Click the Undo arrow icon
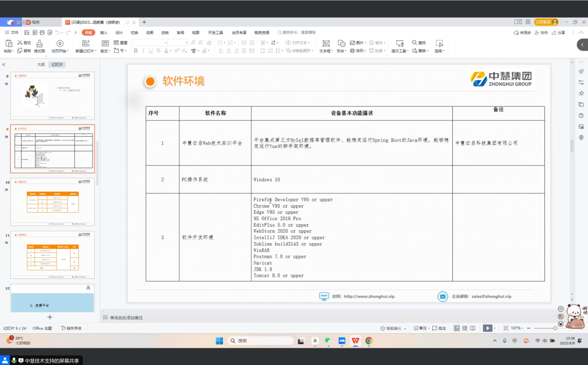 click(x=58, y=33)
